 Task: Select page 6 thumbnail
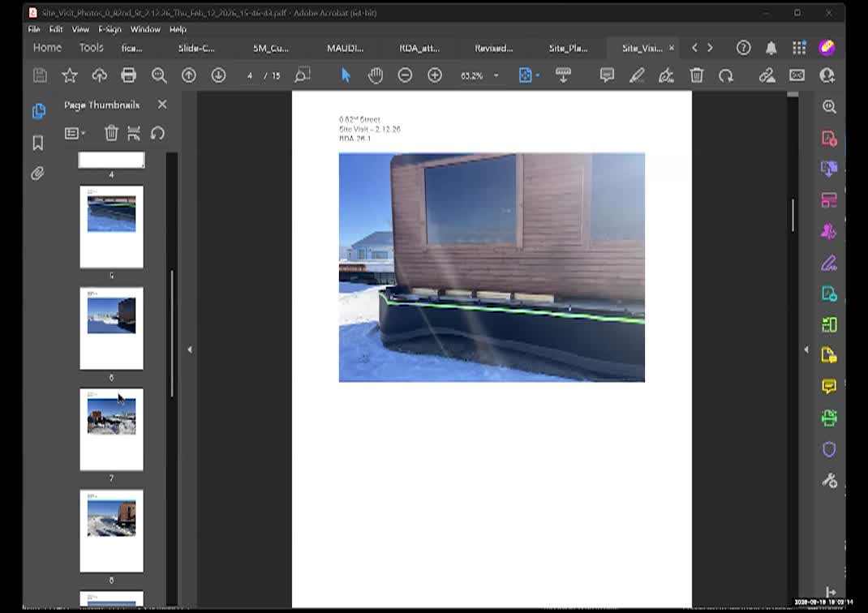tap(111, 328)
